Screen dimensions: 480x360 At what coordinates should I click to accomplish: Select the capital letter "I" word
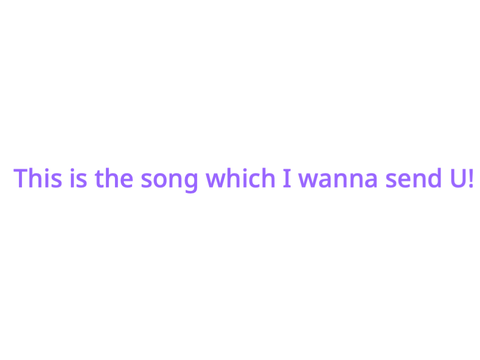(x=287, y=178)
